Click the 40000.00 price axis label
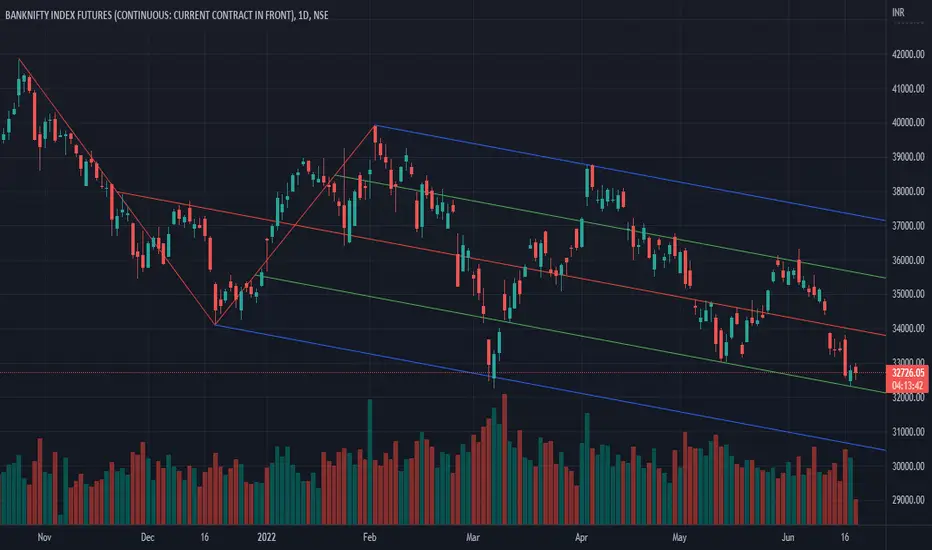The image size is (932, 550). click(x=908, y=122)
